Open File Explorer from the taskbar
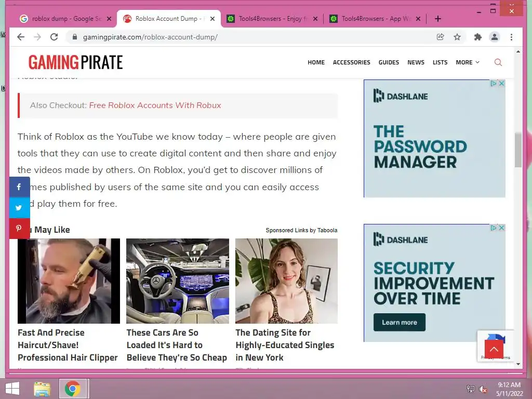Image resolution: width=532 pixels, height=399 pixels. 42,389
